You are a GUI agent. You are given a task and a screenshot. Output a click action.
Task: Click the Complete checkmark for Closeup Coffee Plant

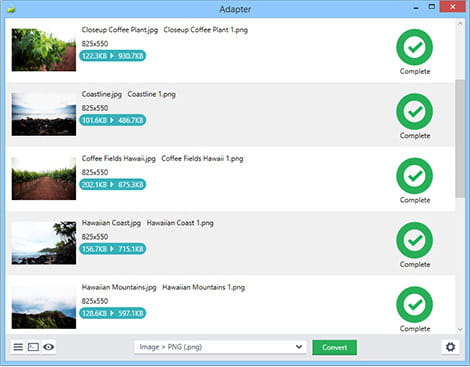click(x=414, y=47)
